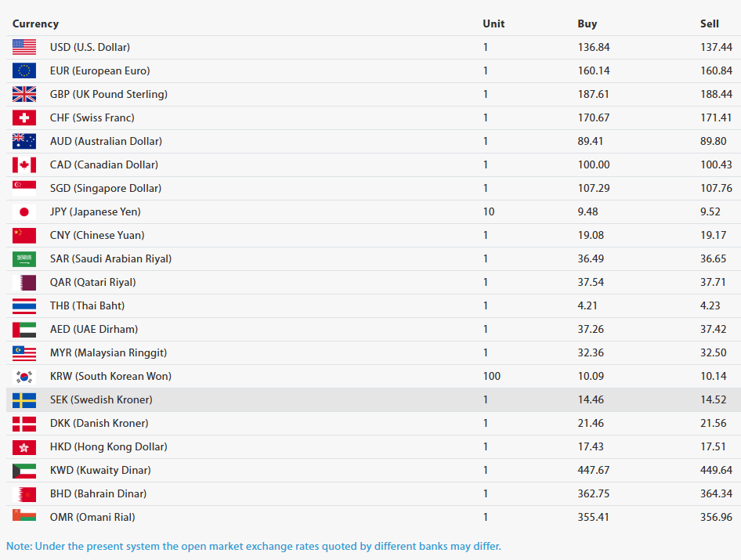Click the Swiss flag icon

(24, 117)
